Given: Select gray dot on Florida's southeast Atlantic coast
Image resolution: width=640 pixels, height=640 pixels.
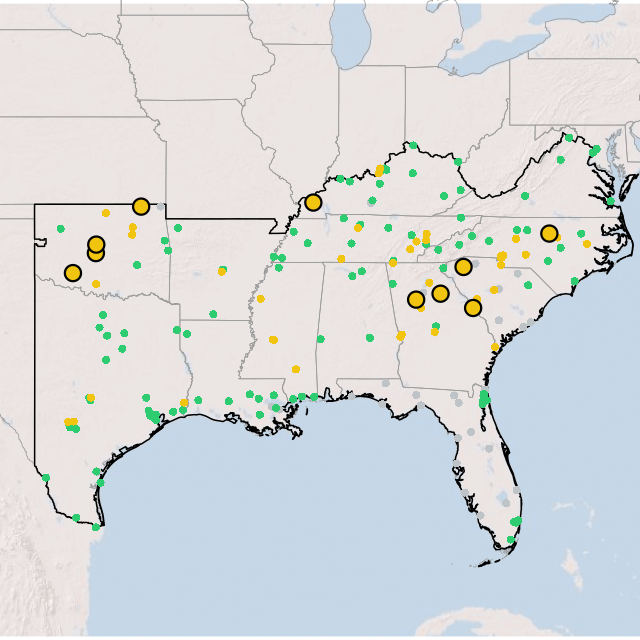Looking at the screenshot, I should coord(517,489).
